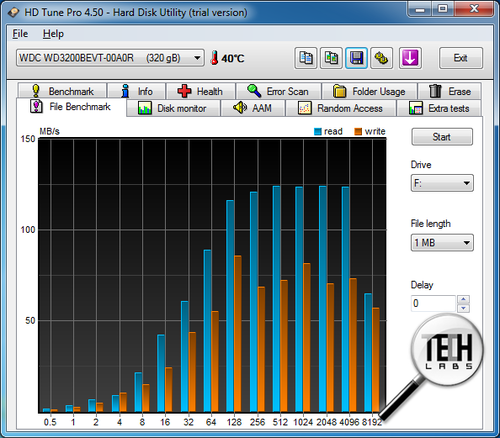Decrease Delay with the down arrow
Screen dimensions: 500x438
(463, 308)
